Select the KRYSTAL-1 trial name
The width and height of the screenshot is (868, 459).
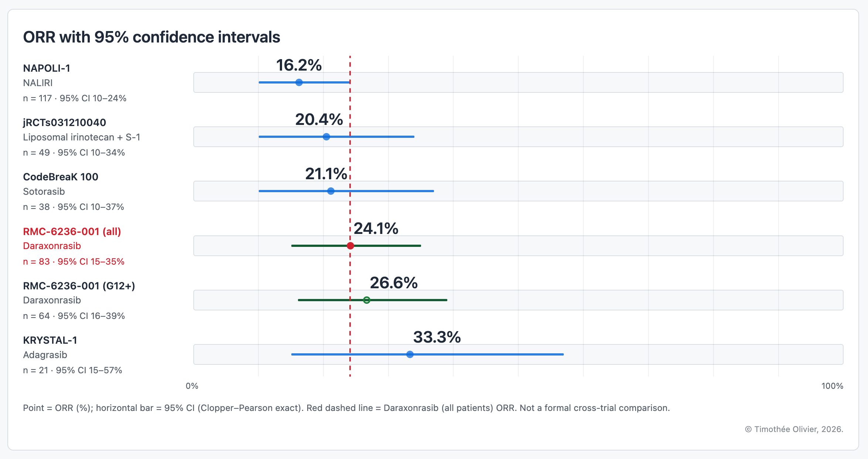point(50,340)
